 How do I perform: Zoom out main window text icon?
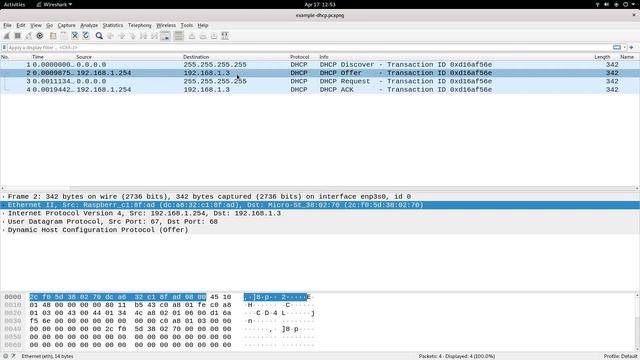tap(203, 36)
